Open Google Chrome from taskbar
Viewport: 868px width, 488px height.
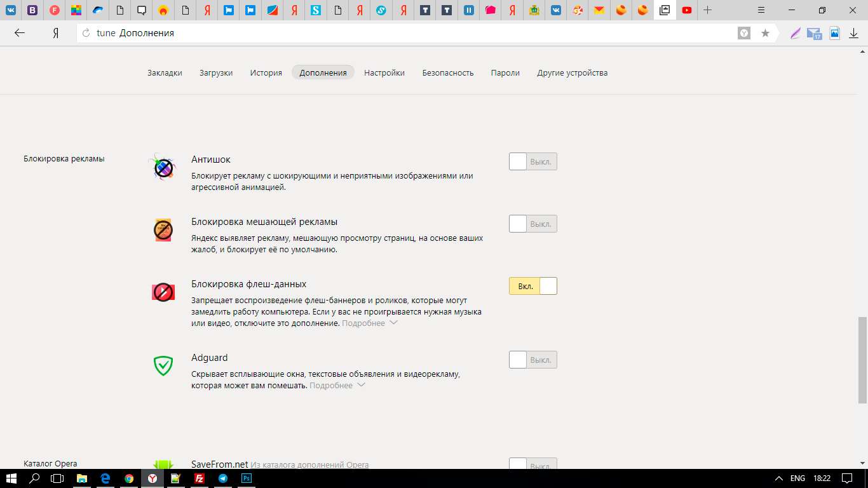[129, 478]
